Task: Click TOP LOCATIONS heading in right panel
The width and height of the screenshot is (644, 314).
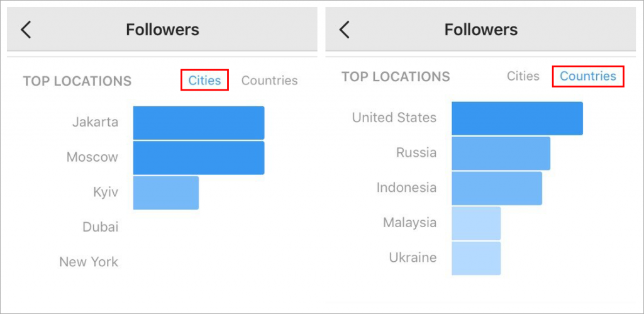Action: point(396,76)
